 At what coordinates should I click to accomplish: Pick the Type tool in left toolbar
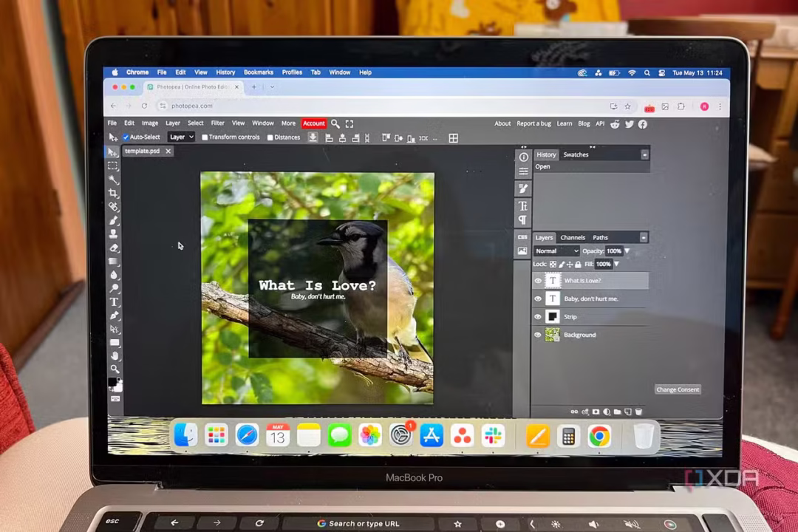115,302
